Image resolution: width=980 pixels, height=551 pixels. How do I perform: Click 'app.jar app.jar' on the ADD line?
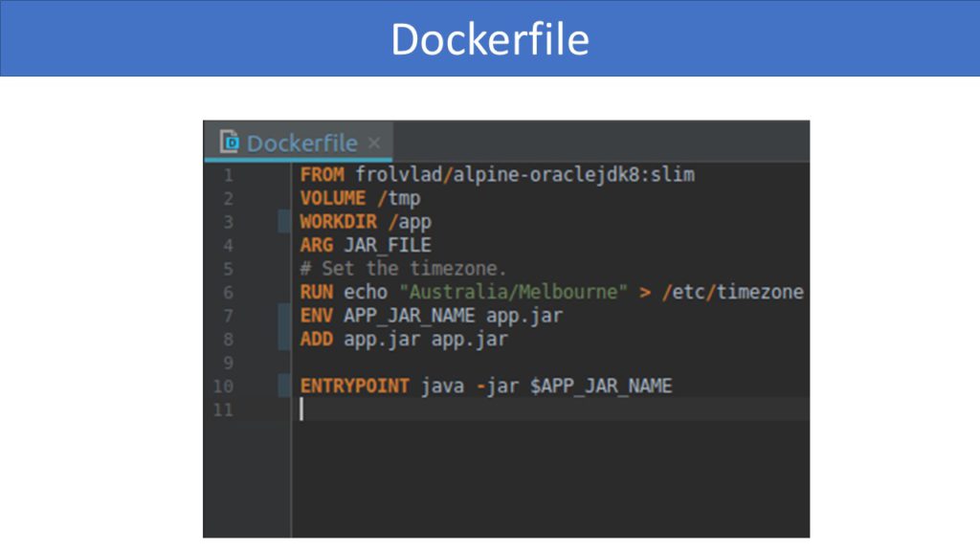[426, 340]
